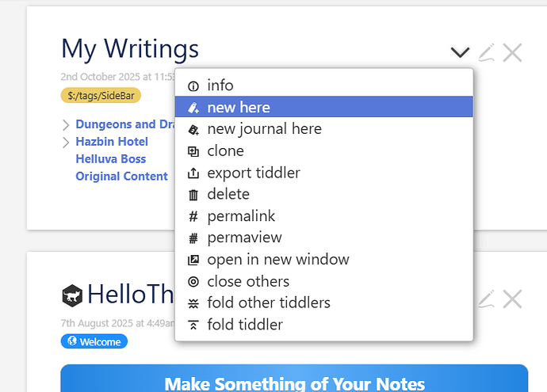Click the Welcome tag pill
Screen dimensions: 547x392
pos(94,342)
